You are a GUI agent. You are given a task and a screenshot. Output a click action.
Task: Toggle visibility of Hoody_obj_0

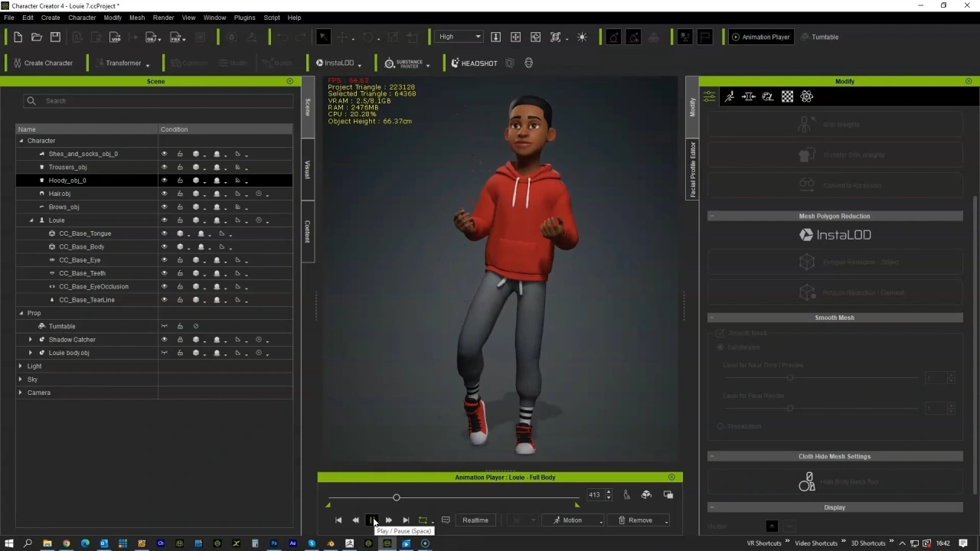coord(164,181)
